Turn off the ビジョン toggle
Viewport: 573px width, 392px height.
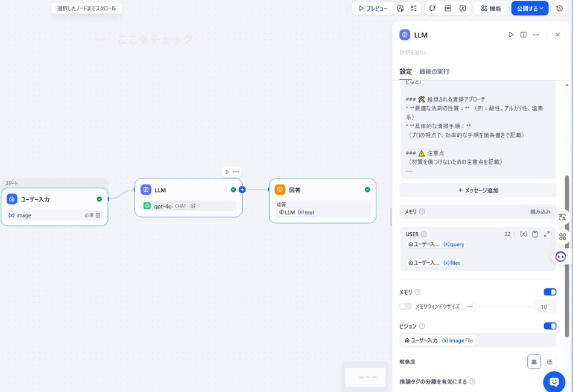549,326
